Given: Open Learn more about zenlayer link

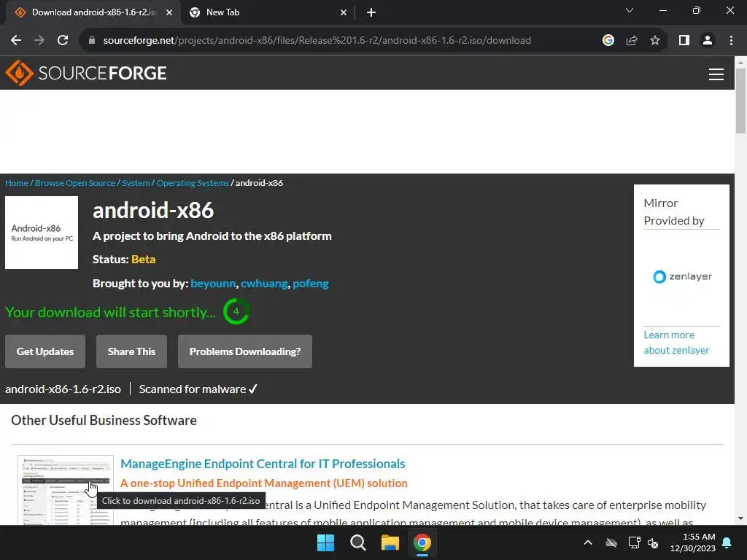Looking at the screenshot, I should (676, 343).
